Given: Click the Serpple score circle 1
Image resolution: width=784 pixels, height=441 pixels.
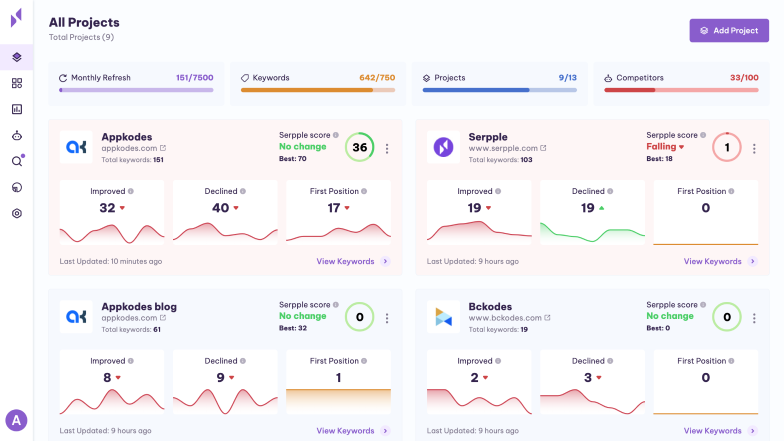Looking at the screenshot, I should (727, 147).
